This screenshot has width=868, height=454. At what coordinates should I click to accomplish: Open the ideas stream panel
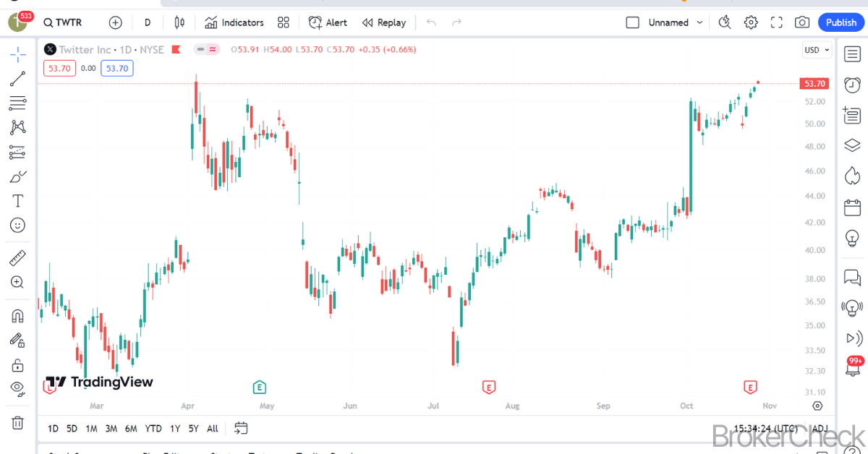click(852, 307)
